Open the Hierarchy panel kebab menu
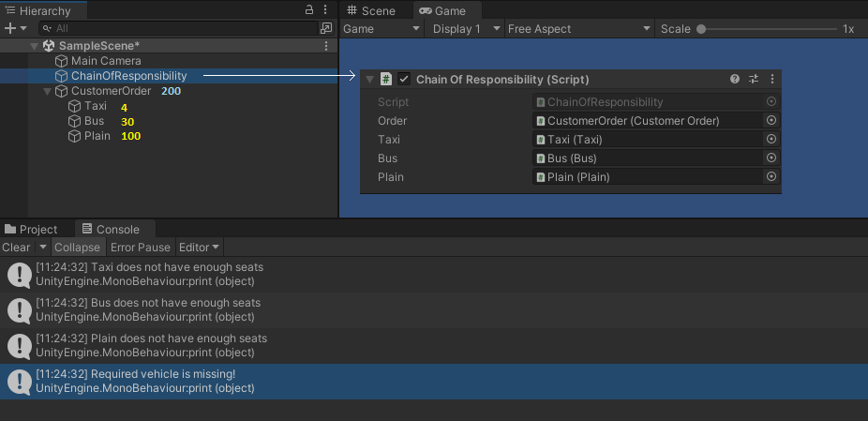The image size is (868, 421). click(325, 9)
